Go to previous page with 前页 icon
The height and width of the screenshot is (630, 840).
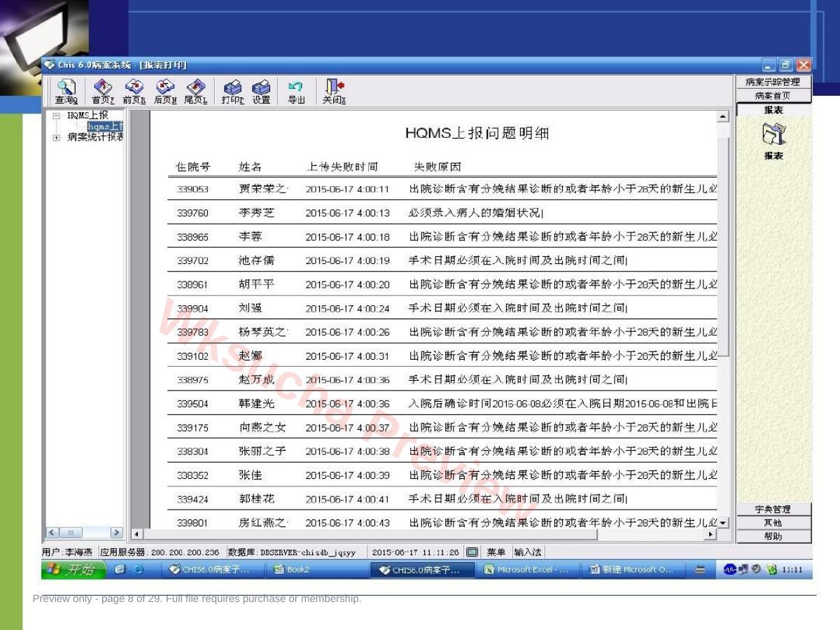[134, 92]
